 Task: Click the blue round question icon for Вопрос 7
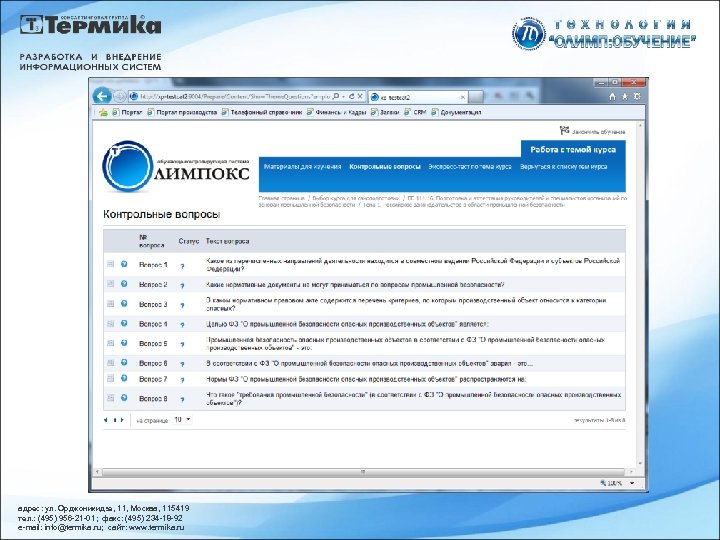[124, 378]
